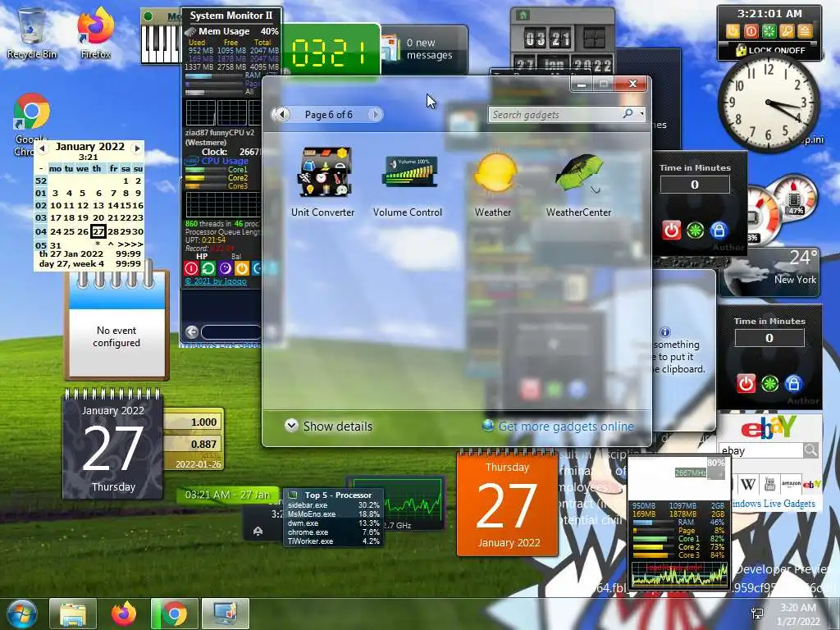Click the >>>> control in mini calendar
This screenshot has height=630, width=840.
pos(130,244)
